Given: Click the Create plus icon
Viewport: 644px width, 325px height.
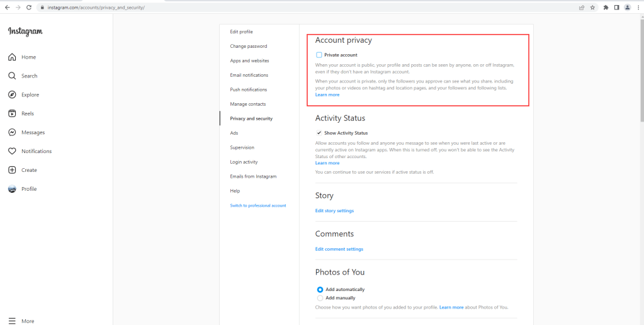Looking at the screenshot, I should pyautogui.click(x=12, y=170).
